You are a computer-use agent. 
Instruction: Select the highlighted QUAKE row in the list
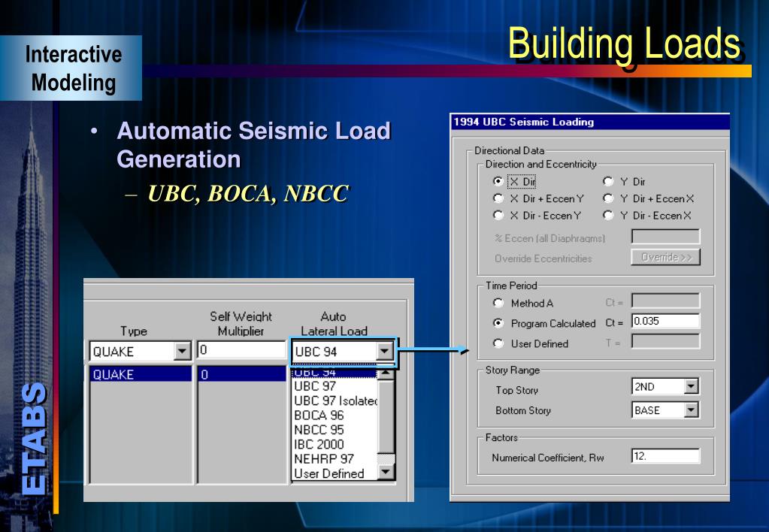(141, 374)
